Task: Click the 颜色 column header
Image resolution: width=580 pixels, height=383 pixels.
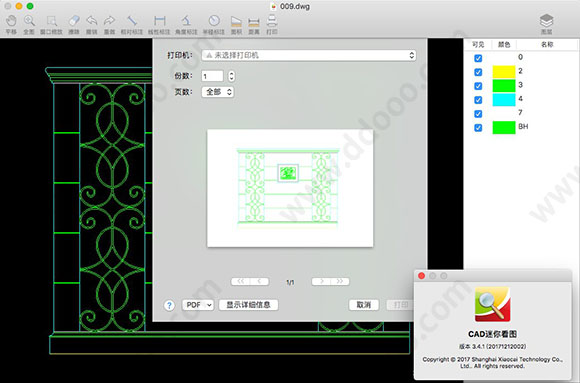Action: click(x=504, y=45)
